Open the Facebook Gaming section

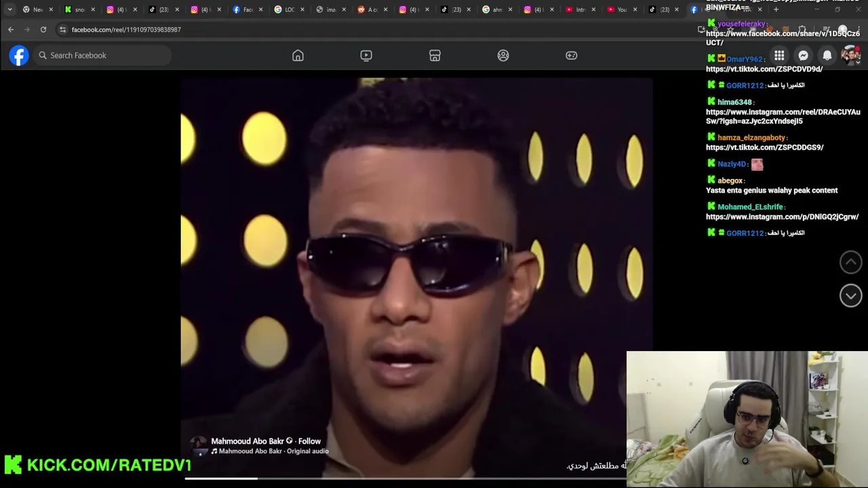click(x=572, y=56)
